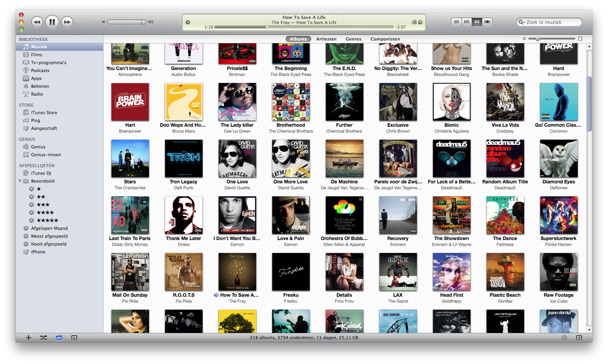The image size is (608, 364).
Task: Select the Genres tab
Action: point(353,39)
